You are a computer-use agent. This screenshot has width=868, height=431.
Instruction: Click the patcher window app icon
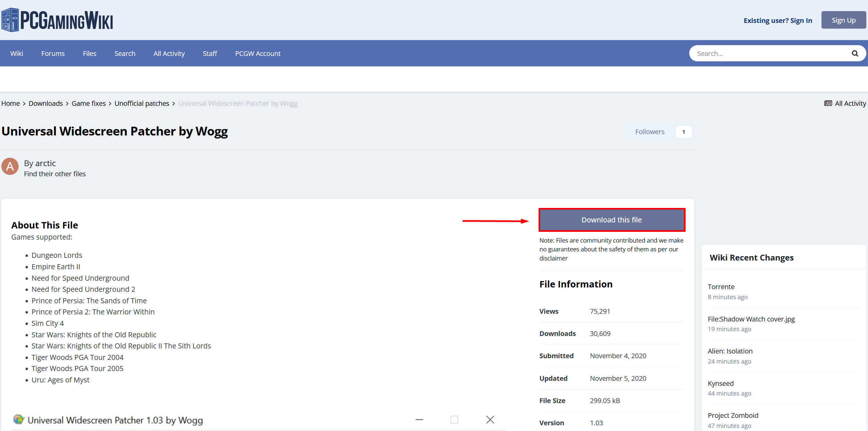(x=19, y=420)
